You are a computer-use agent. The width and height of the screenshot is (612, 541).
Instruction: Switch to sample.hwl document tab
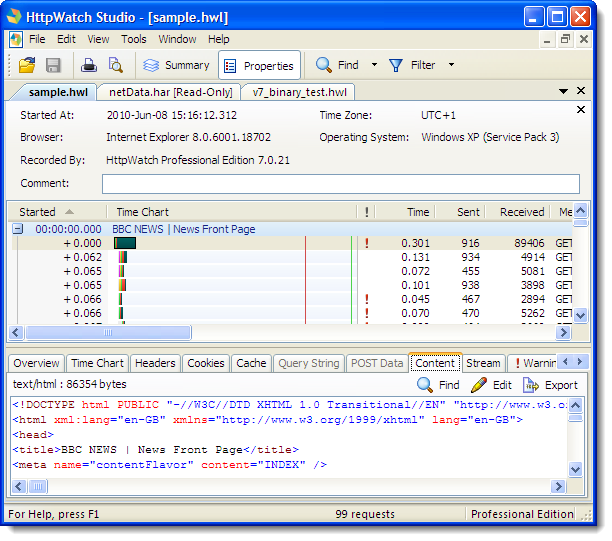click(x=58, y=93)
